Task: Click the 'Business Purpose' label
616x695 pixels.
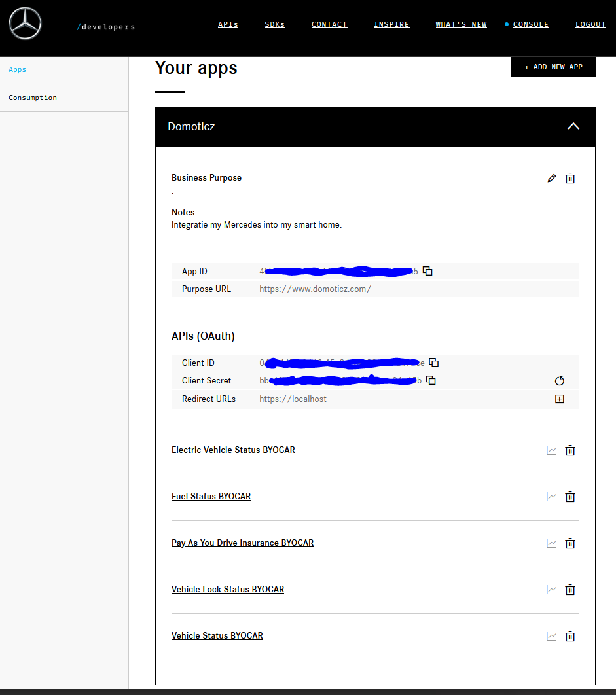Action: (x=207, y=178)
